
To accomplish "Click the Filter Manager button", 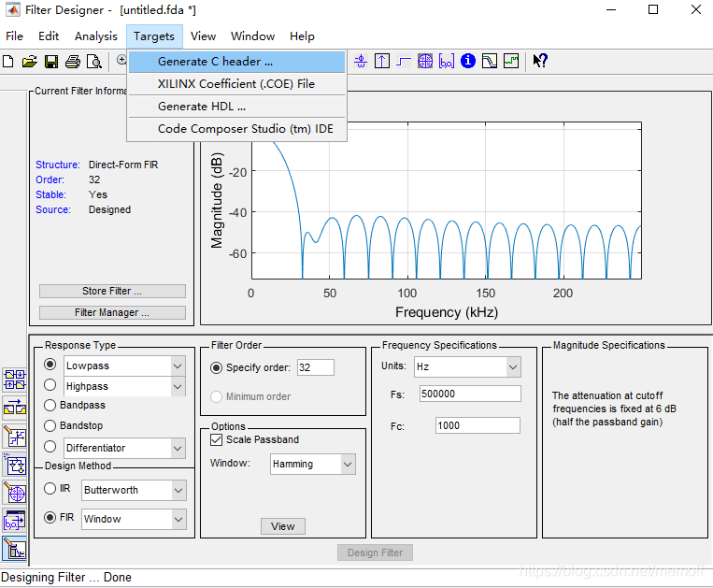I will click(112, 313).
